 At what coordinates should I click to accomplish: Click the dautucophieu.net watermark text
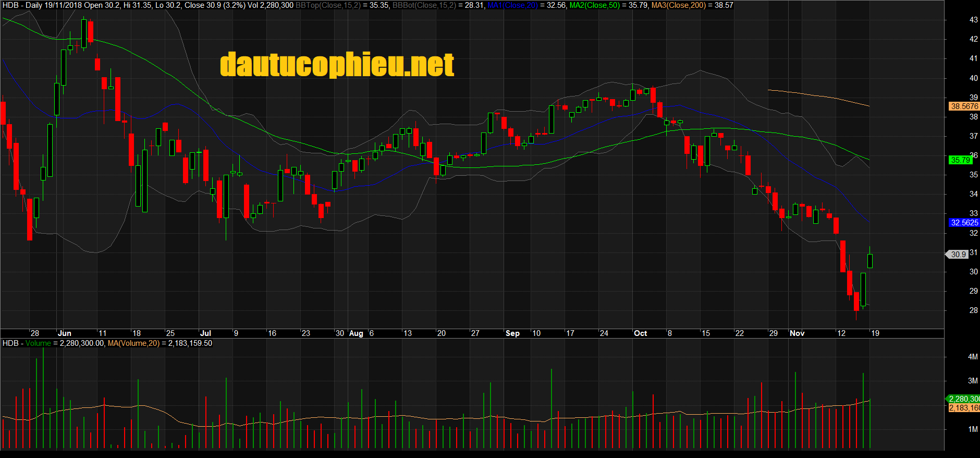337,65
